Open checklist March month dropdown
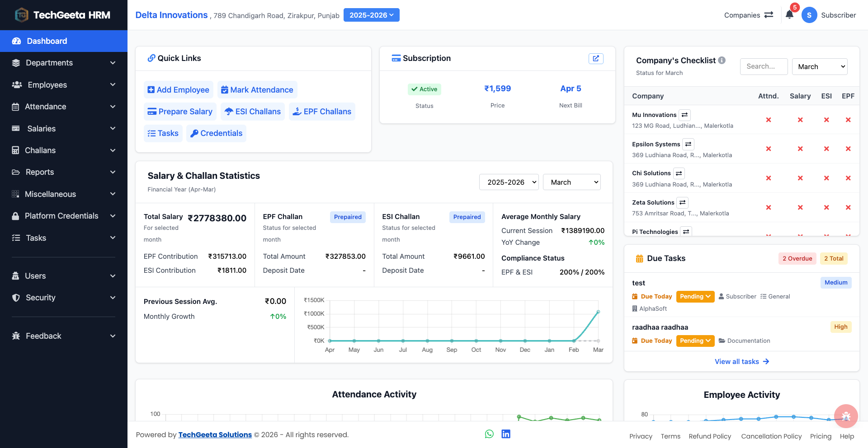 (x=820, y=66)
